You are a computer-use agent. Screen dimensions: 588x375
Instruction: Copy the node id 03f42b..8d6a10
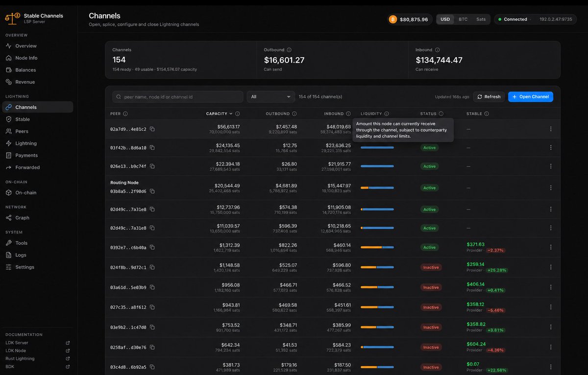coord(152,148)
